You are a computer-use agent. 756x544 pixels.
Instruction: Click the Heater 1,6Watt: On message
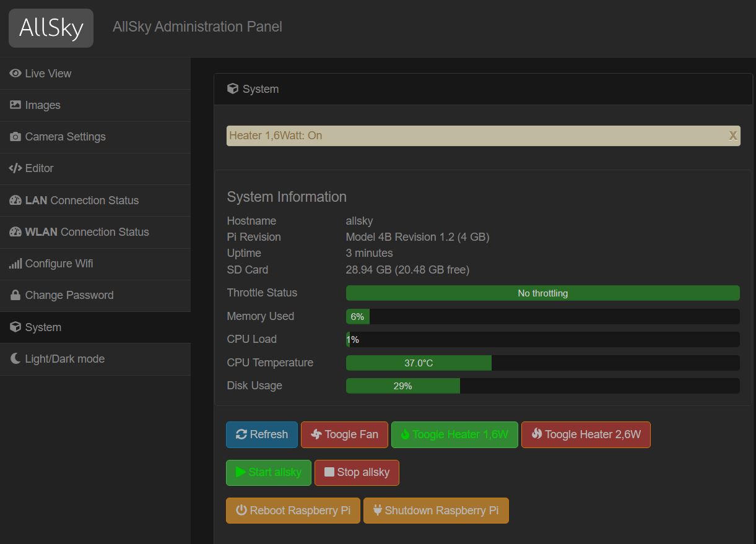276,136
